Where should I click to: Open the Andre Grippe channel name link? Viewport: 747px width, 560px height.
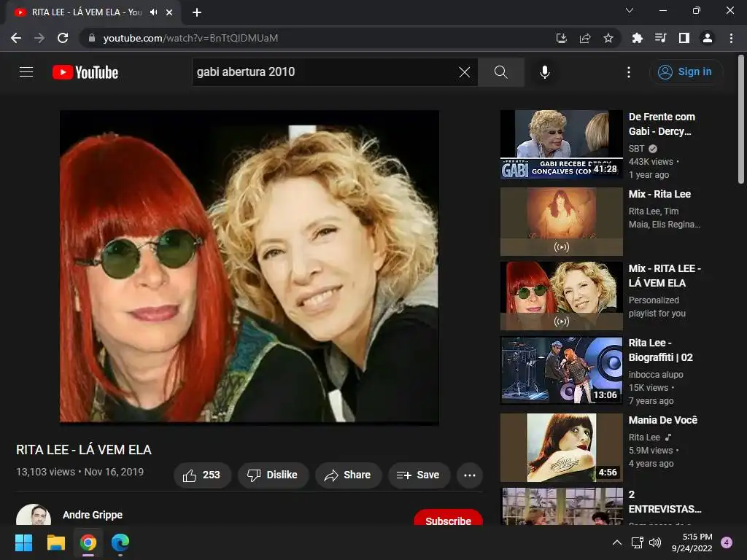[93, 515]
